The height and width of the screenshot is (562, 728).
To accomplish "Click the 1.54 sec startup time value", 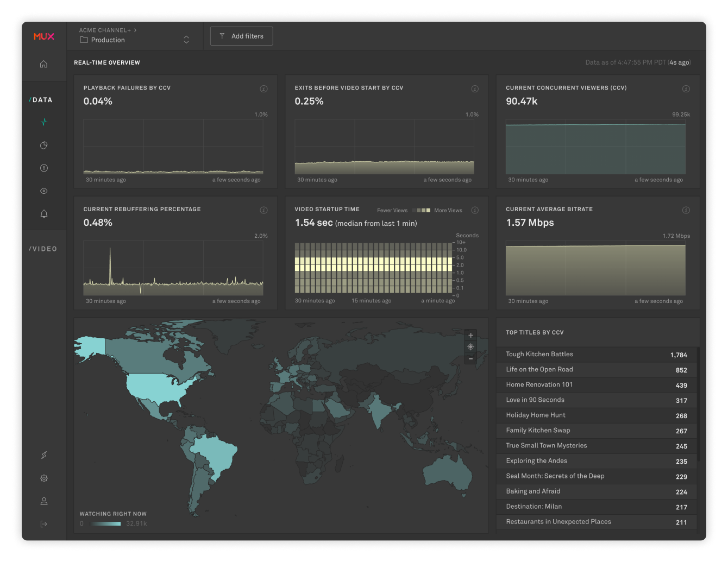I will [x=313, y=223].
